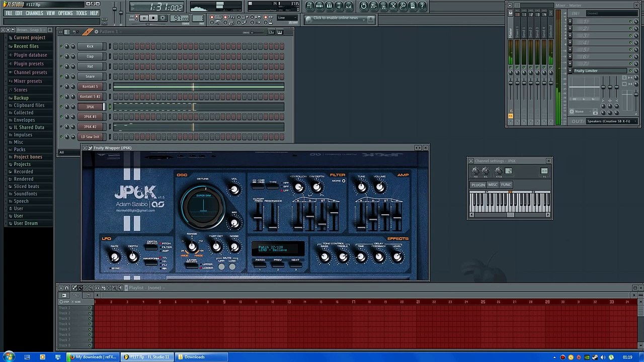Toggle Track 4 mute dot in playlist
Screen dimensions: 644x362
90,324
